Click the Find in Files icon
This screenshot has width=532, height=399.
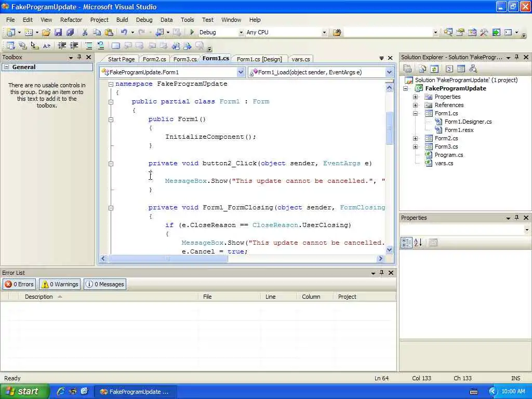click(337, 33)
